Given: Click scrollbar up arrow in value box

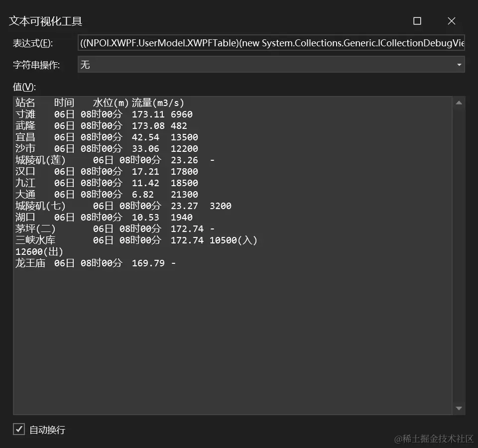Looking at the screenshot, I should (459, 103).
